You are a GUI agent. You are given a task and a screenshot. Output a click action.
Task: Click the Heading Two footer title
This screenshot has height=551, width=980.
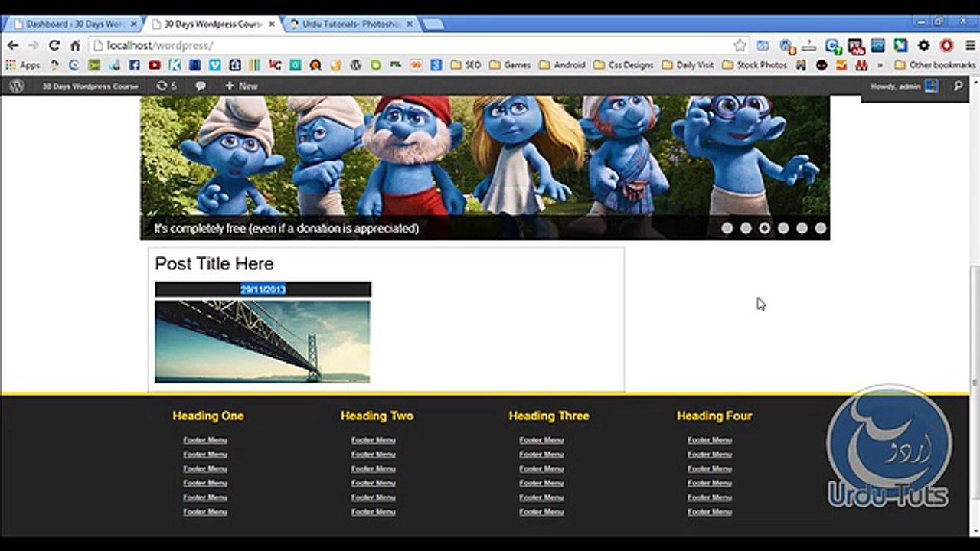point(377,416)
